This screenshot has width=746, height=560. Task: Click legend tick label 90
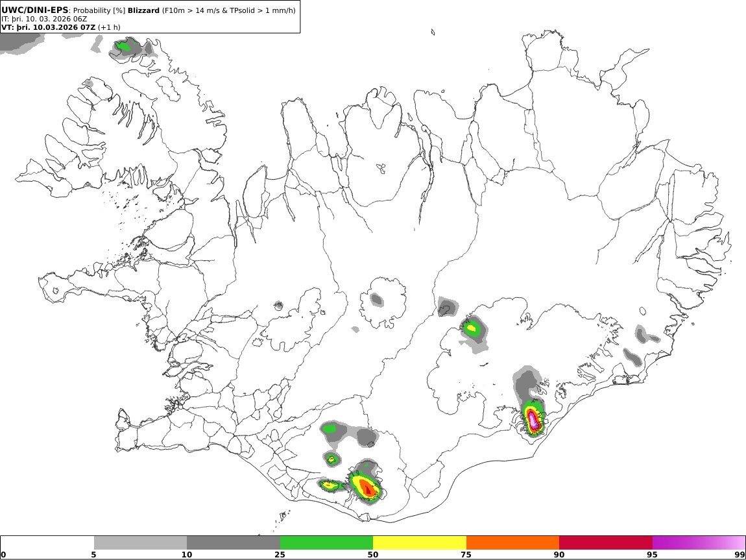[x=559, y=554]
